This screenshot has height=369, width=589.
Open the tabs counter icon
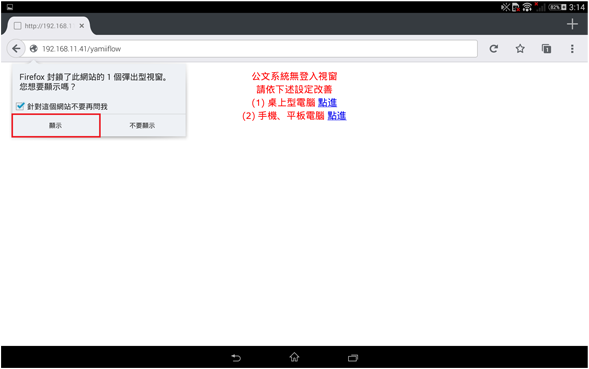[x=546, y=48]
